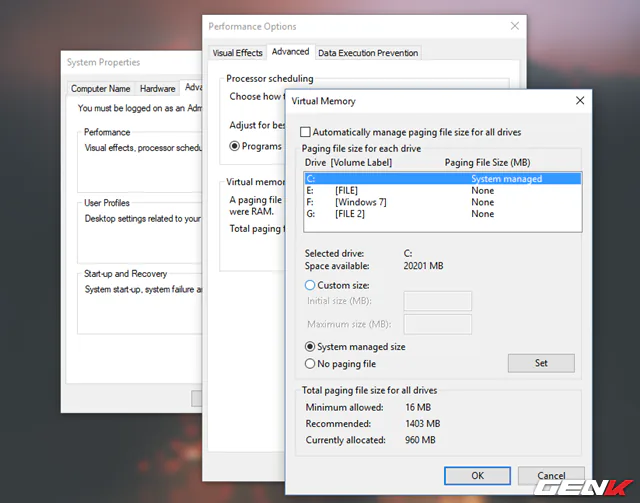Click Start-up and Recovery group label
Image resolution: width=640 pixels, height=503 pixels.
125,274
